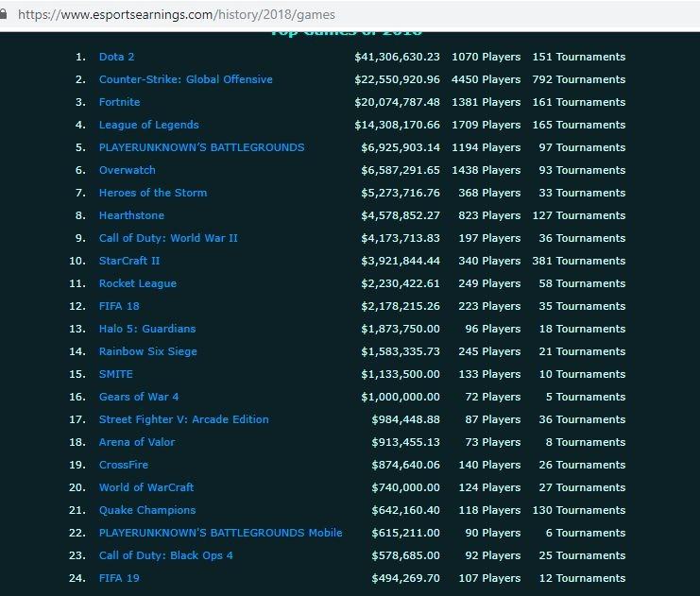
Task: Open the FIFA 18 link
Action: click(x=119, y=306)
